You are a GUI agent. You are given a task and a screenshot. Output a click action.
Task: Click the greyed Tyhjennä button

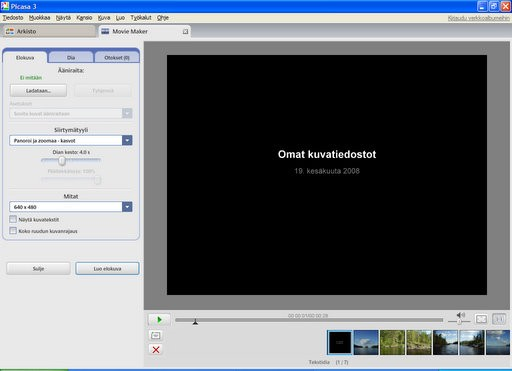click(x=103, y=91)
